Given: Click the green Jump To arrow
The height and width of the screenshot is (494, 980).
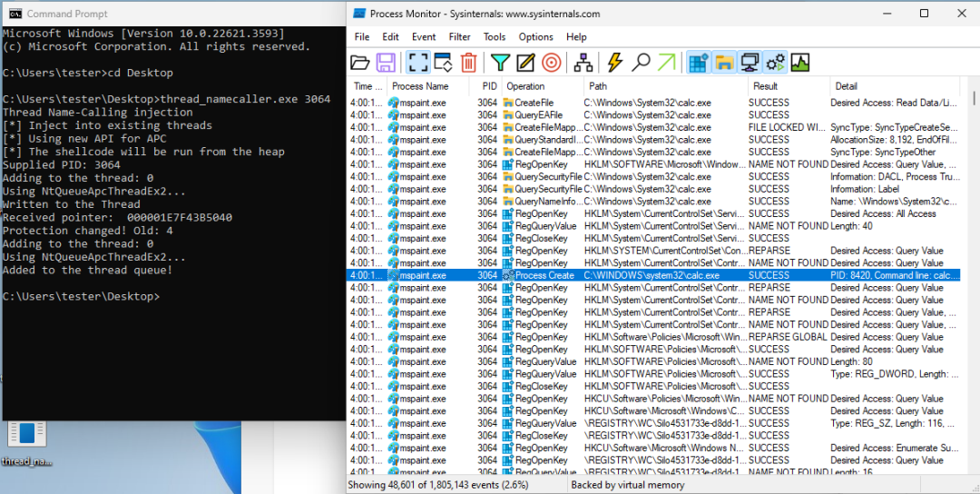Looking at the screenshot, I should 667,63.
